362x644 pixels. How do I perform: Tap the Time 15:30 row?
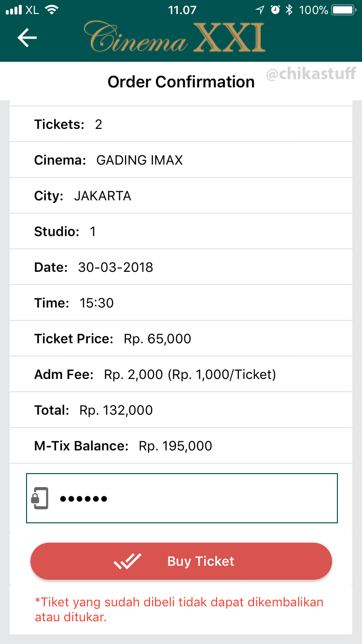pos(181,303)
